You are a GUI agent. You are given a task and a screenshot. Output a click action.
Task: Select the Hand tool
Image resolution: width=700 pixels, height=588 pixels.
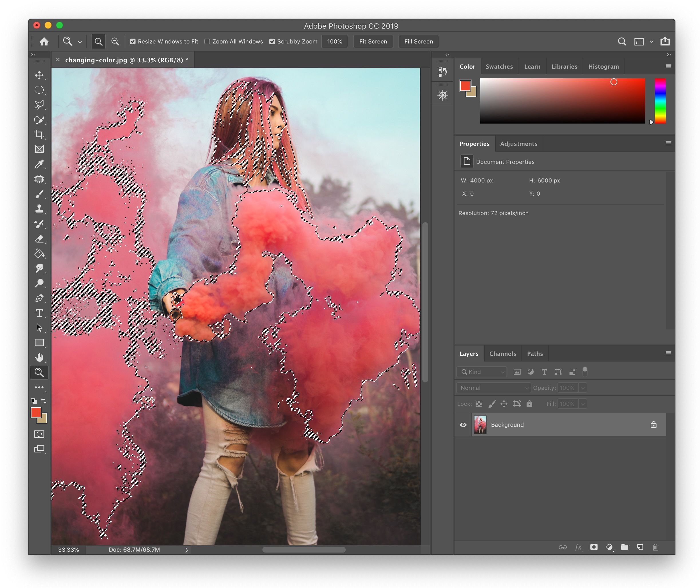(x=39, y=357)
